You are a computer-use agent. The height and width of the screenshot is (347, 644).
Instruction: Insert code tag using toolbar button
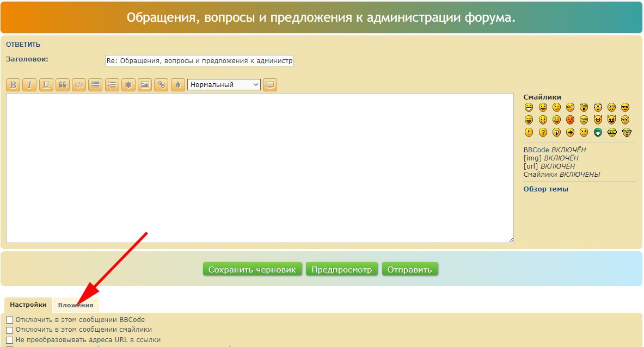(x=79, y=85)
